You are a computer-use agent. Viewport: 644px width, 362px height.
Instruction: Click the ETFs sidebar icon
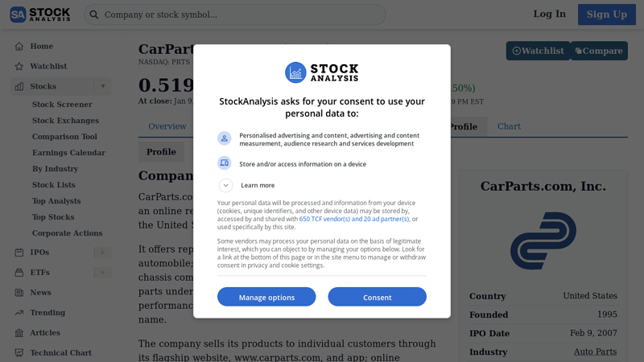(19, 273)
